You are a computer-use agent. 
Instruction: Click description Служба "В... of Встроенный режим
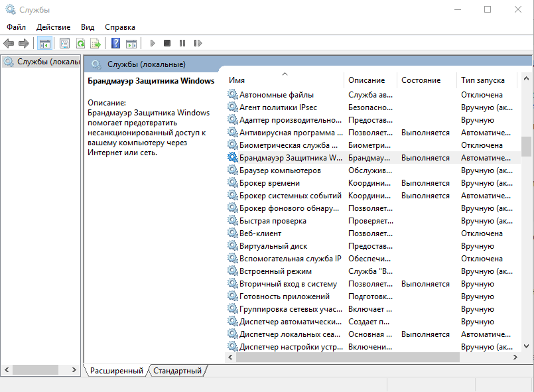coord(371,271)
